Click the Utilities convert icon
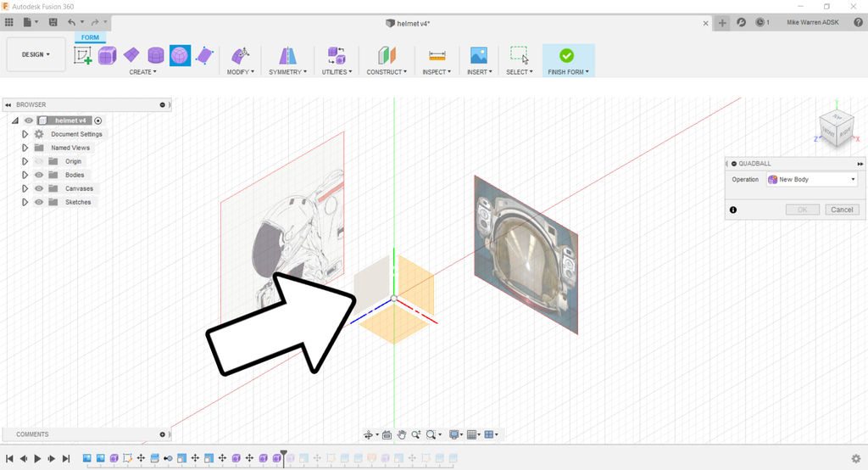Screen dimensions: 868x470 click(337, 55)
